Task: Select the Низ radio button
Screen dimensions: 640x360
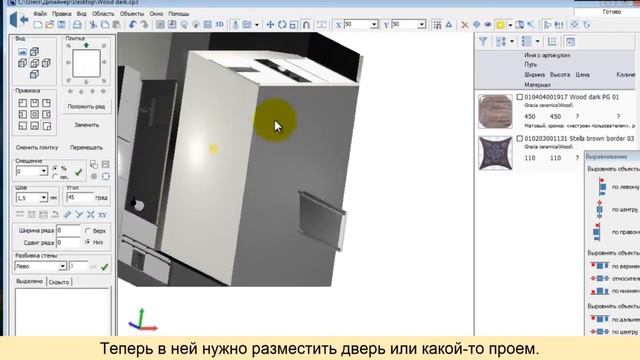Action: coord(88,242)
